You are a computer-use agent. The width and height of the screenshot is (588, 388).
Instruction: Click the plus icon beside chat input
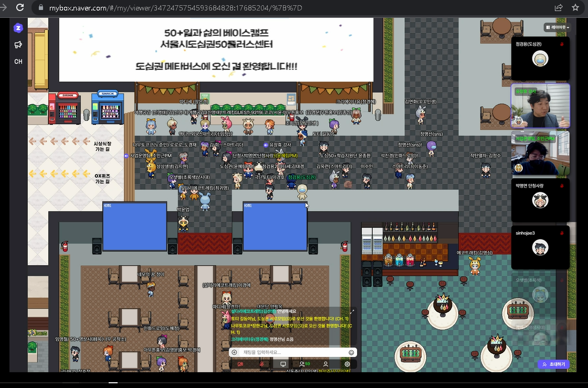click(234, 352)
